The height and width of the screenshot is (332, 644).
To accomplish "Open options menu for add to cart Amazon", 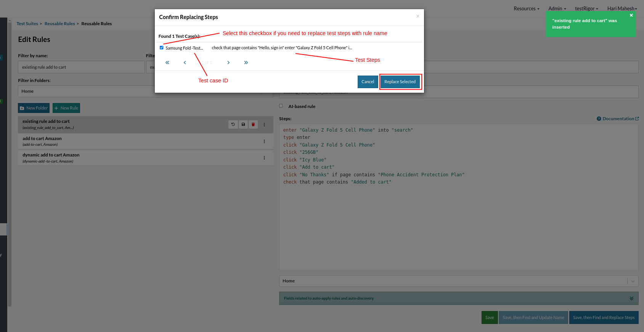I will tap(264, 142).
